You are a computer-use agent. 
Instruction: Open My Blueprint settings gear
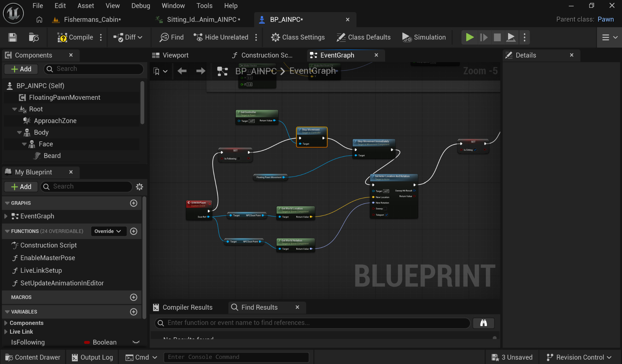point(139,187)
